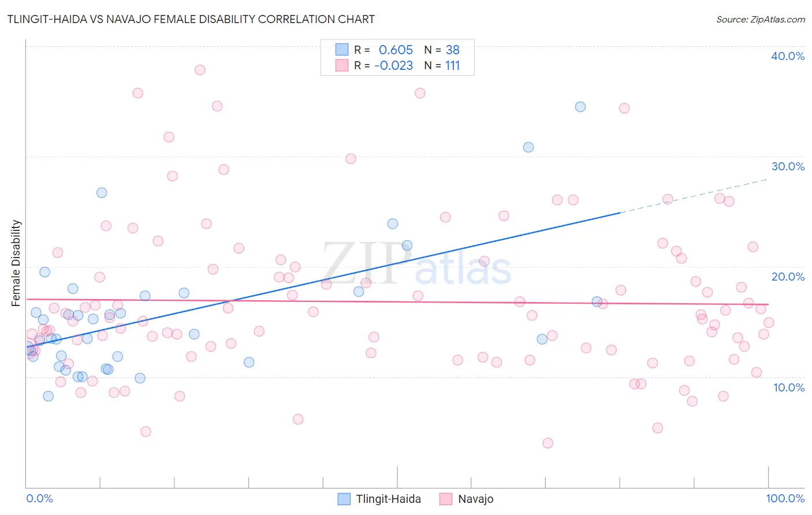Click the 100.0% x-axis label

click(785, 498)
